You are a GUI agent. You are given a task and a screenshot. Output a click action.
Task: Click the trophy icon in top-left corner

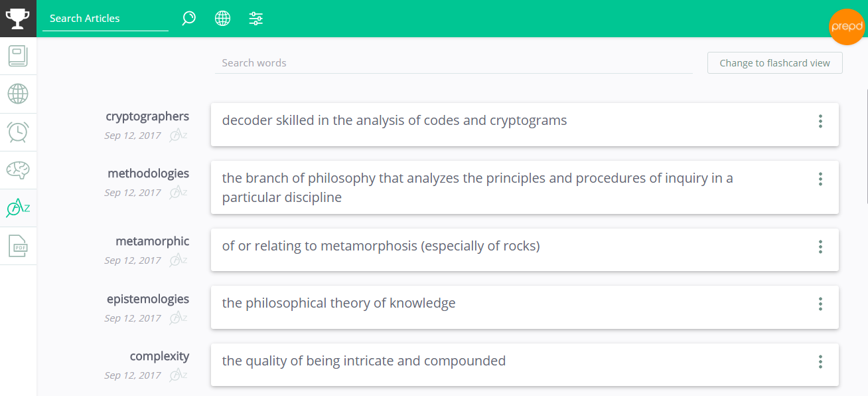click(x=18, y=18)
